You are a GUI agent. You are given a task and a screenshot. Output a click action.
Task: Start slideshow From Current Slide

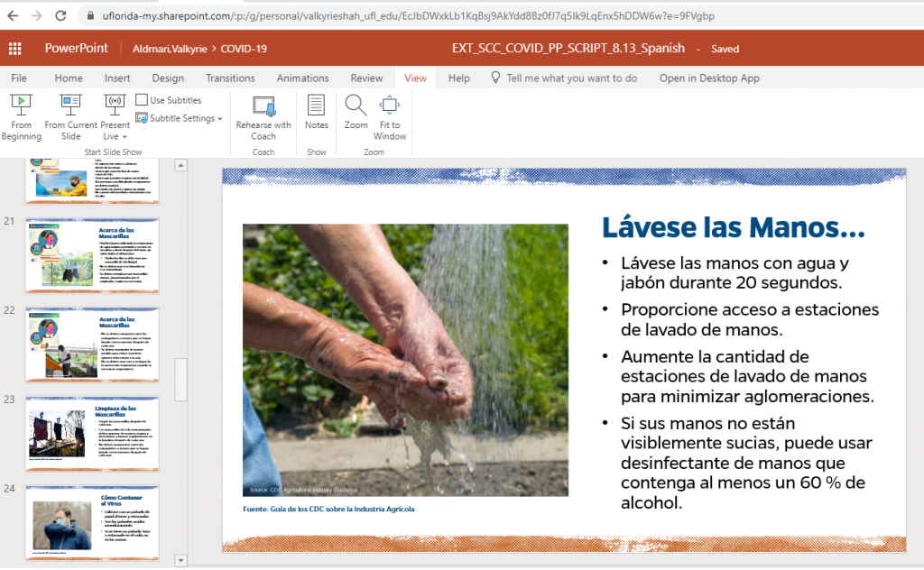point(69,117)
